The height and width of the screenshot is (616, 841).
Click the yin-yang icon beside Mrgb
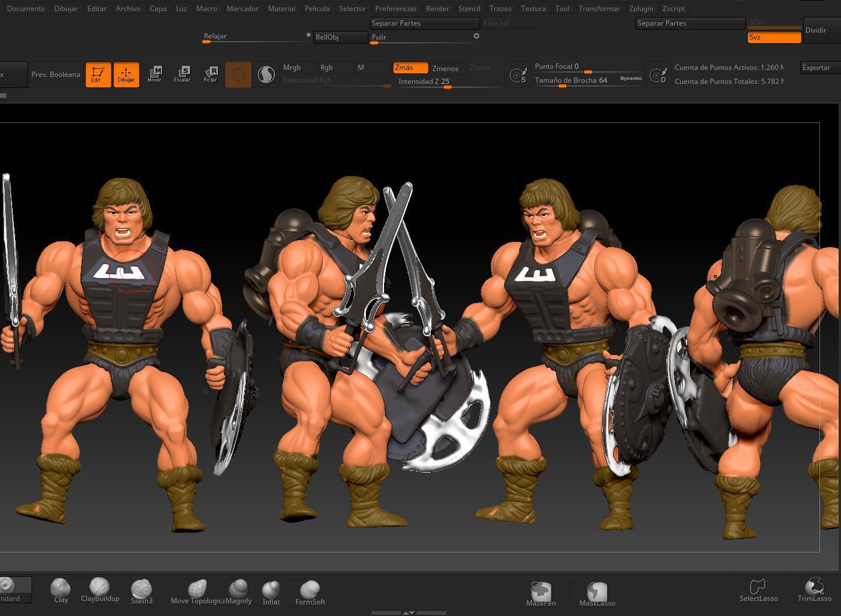coord(266,75)
